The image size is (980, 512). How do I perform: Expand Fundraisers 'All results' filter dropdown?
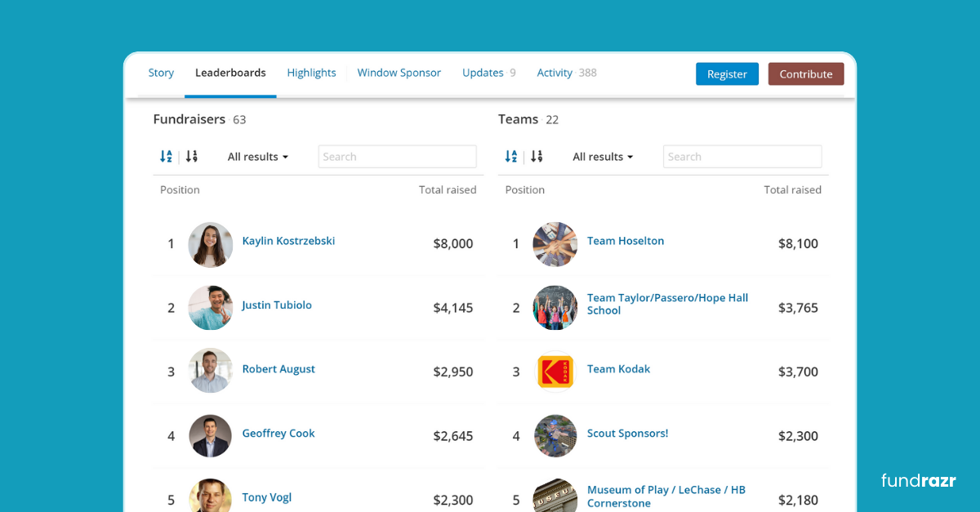pyautogui.click(x=258, y=157)
